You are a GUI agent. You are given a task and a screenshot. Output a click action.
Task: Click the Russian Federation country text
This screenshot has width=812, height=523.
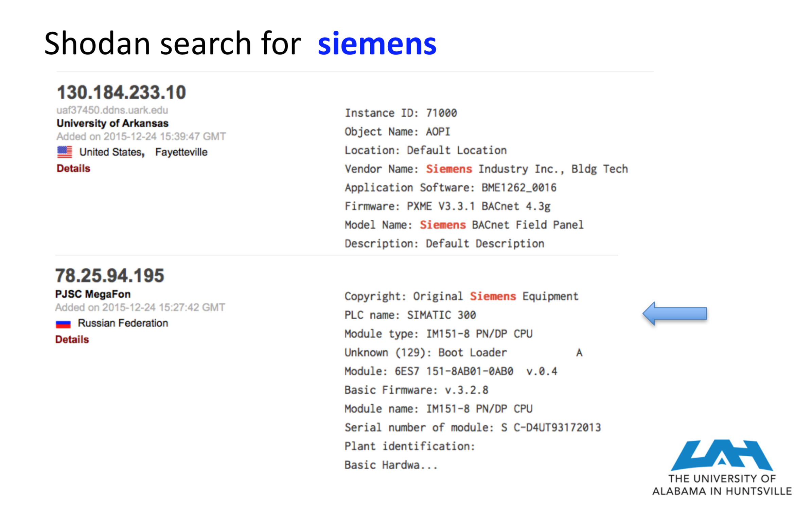pos(123,323)
